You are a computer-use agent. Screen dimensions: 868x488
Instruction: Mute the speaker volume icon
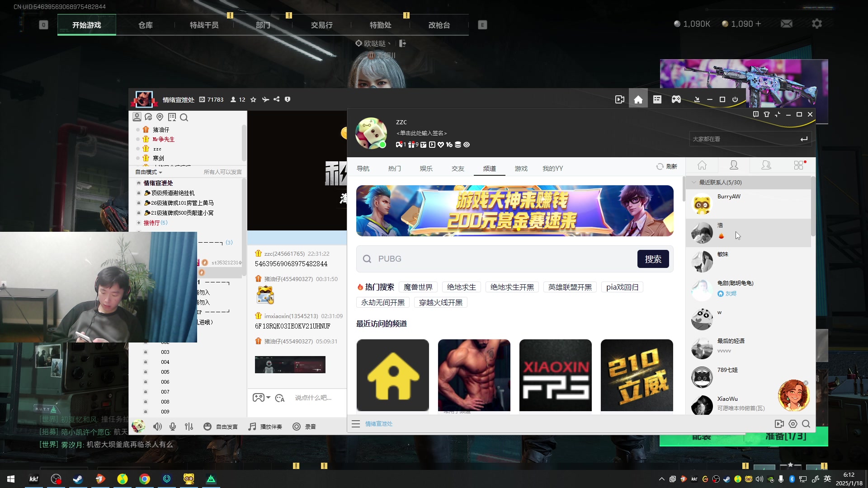coord(157,427)
